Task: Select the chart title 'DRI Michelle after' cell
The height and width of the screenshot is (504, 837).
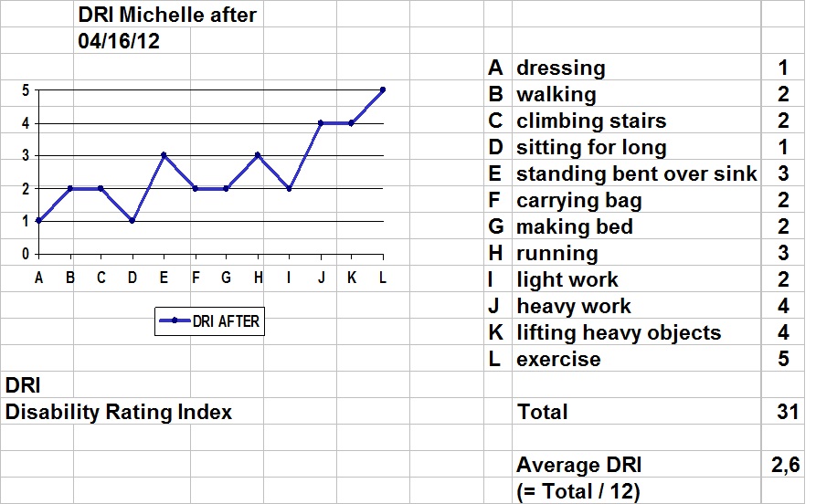Action: tap(167, 15)
